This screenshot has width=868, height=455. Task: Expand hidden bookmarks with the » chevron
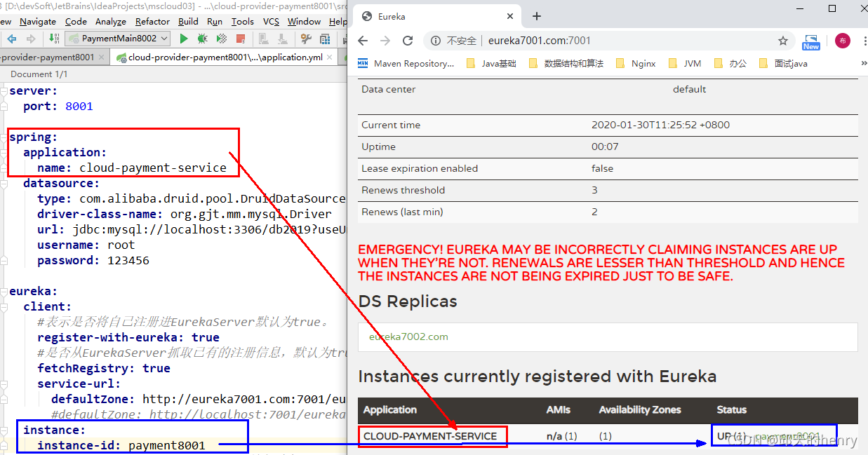coord(863,63)
